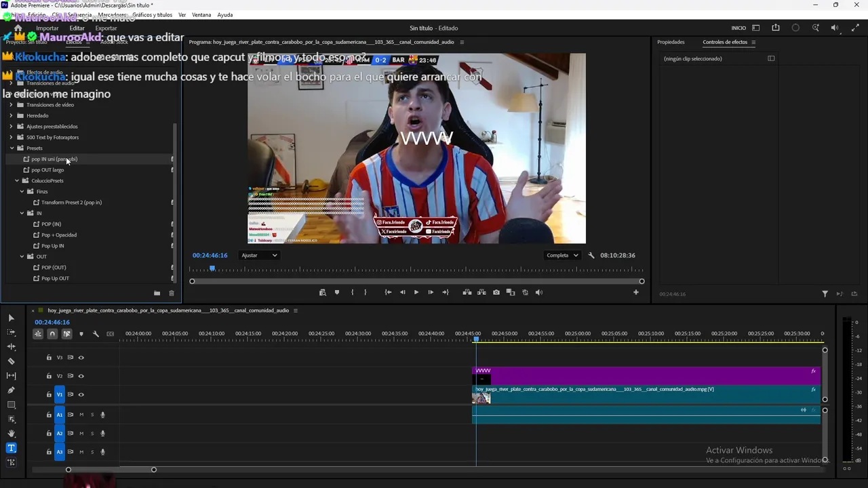This screenshot has width=868, height=488.
Task: Click the audio speaker icon in top bar
Action: tap(835, 28)
